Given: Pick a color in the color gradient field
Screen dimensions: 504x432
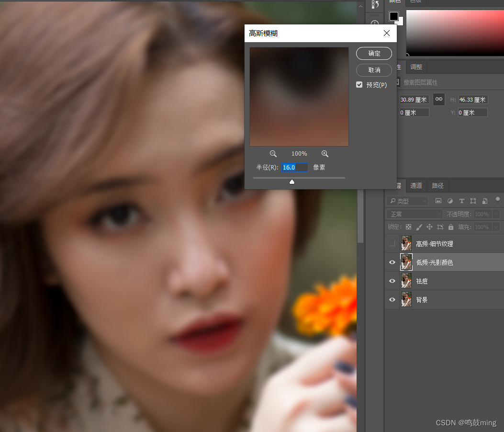Looking at the screenshot, I should [x=455, y=33].
